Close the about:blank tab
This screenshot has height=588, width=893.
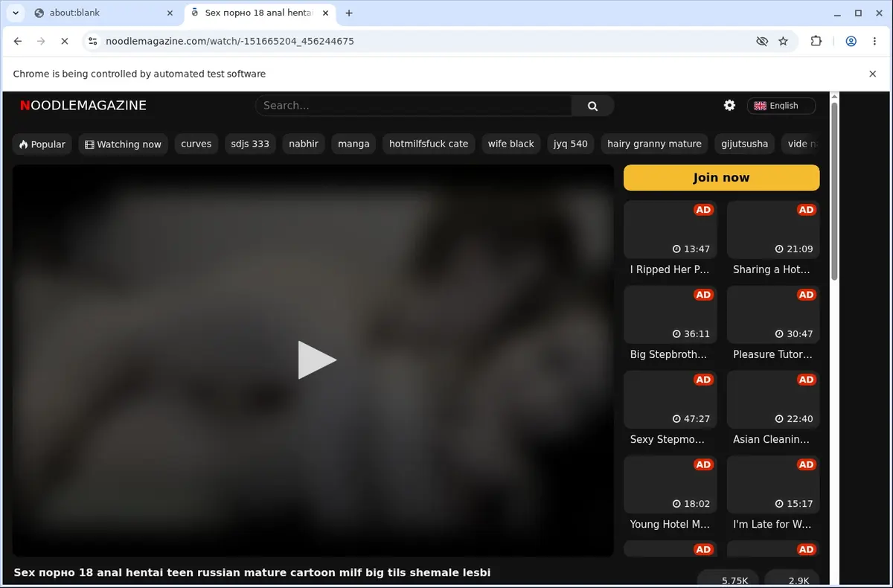170,13
